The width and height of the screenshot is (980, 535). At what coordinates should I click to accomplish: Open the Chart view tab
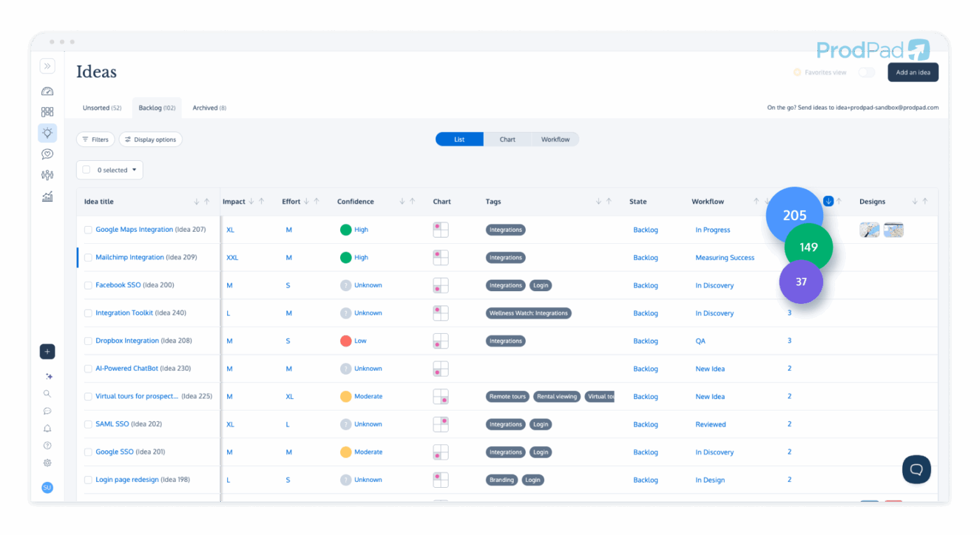coord(507,139)
